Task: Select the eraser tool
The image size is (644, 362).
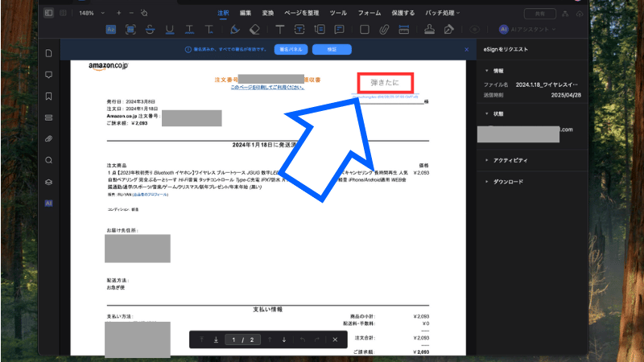Action: coord(254,29)
